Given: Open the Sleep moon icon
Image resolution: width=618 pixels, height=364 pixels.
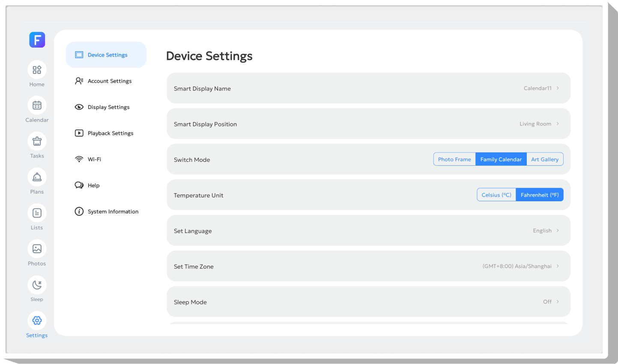Looking at the screenshot, I should 37,285.
